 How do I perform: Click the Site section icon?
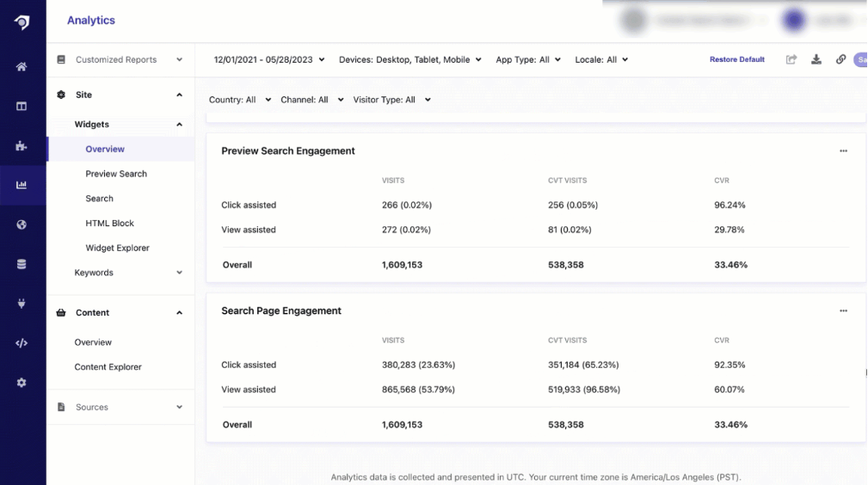tap(61, 95)
